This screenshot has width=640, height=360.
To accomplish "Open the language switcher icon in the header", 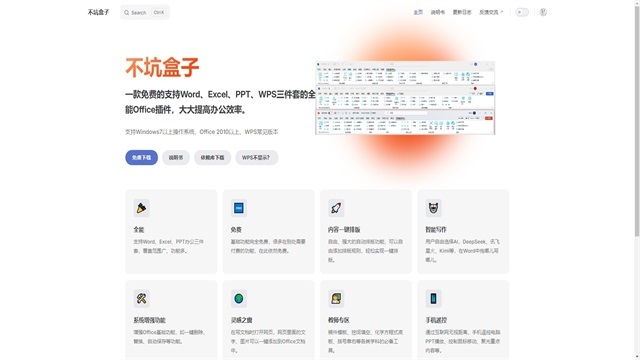I will pos(543,12).
